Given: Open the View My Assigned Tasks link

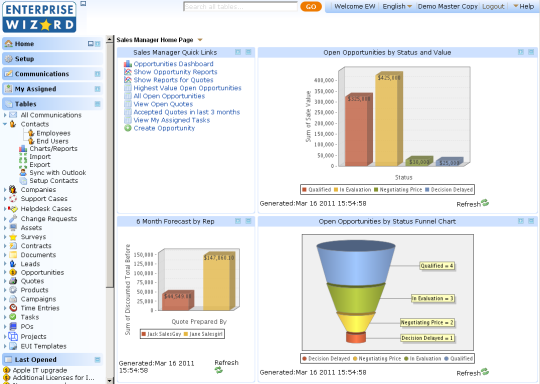Looking at the screenshot, I should coord(172,120).
